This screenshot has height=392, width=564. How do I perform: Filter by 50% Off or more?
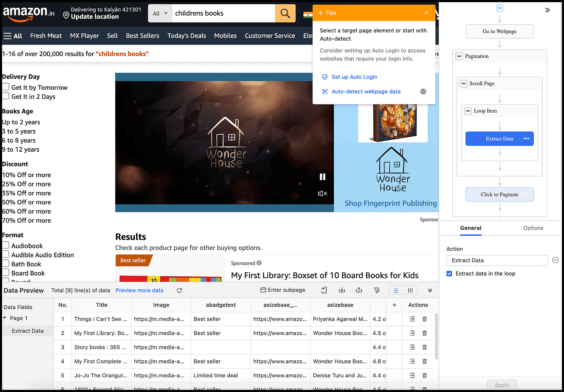(x=27, y=202)
